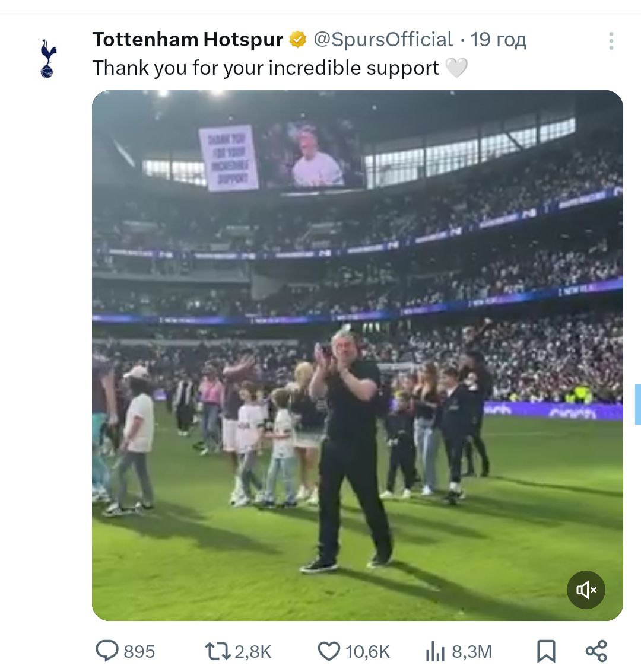Click the 10,6K likes count
Screen dimensions: 641x672
tap(367, 652)
